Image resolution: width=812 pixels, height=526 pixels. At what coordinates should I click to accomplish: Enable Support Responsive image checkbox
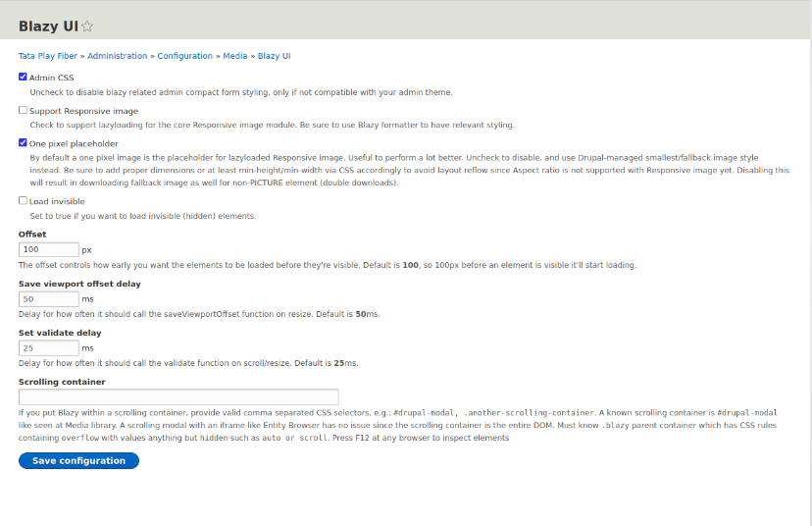pyautogui.click(x=23, y=110)
